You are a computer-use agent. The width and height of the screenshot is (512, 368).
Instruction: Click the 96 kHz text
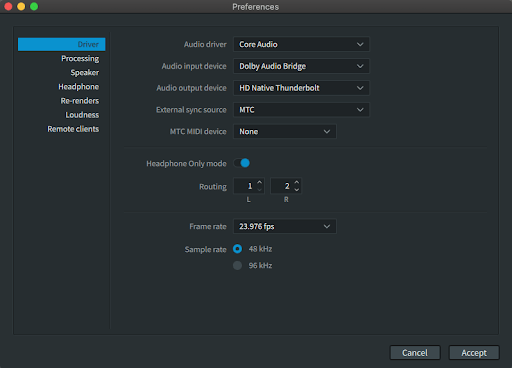click(x=260, y=266)
